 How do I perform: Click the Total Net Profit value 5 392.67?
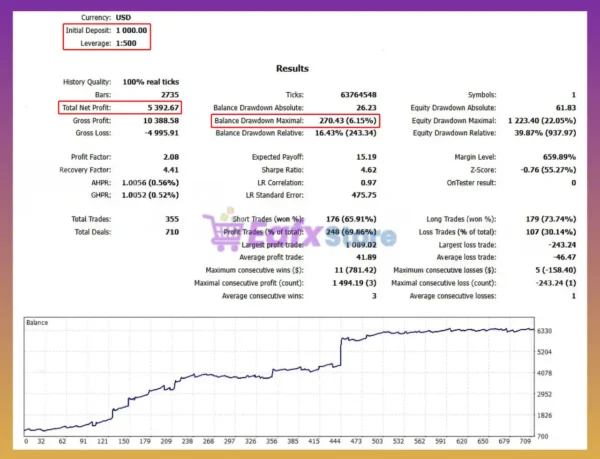[163, 108]
